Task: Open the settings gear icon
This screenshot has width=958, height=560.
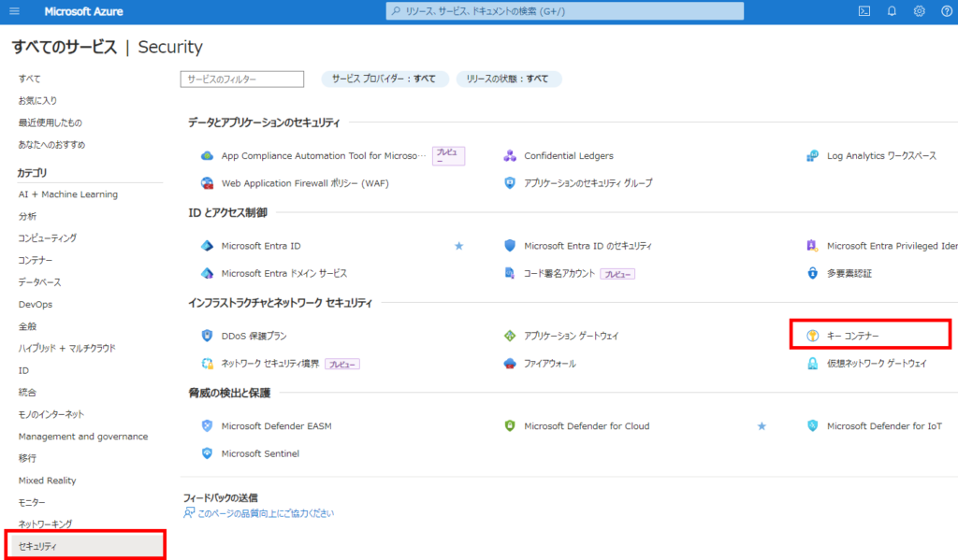Action: point(919,11)
